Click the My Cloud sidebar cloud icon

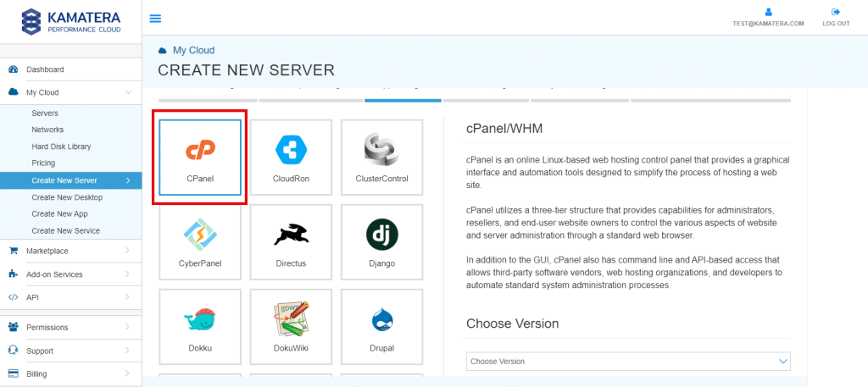14,92
